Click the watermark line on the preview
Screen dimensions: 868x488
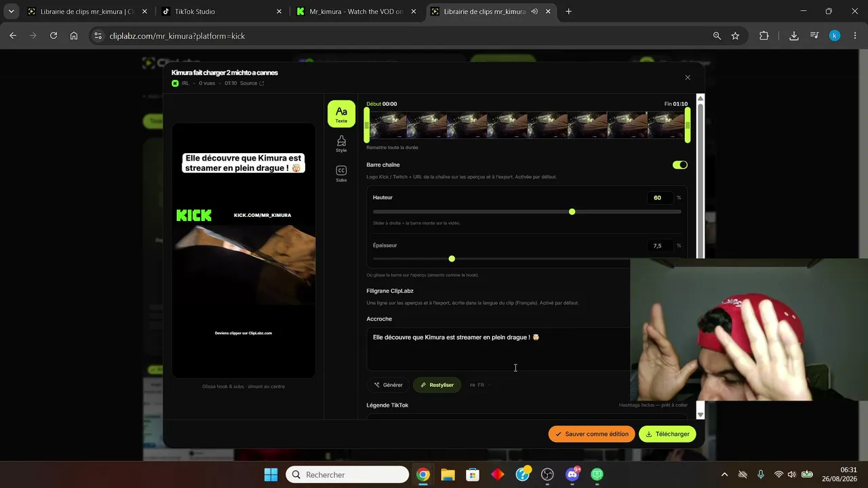243,333
